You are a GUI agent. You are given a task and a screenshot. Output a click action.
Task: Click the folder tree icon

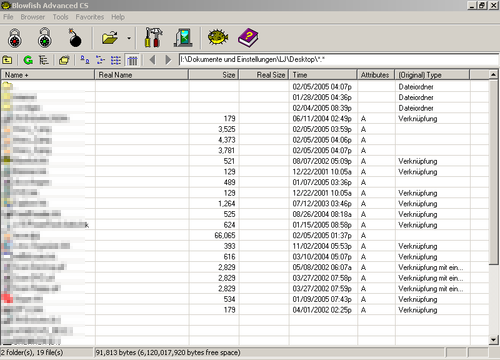click(43, 60)
